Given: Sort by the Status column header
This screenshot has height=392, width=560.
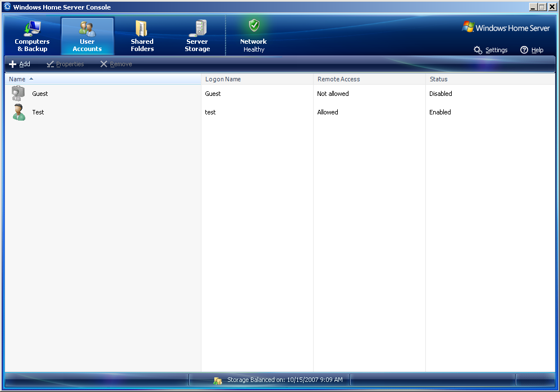Looking at the screenshot, I should (x=490, y=79).
